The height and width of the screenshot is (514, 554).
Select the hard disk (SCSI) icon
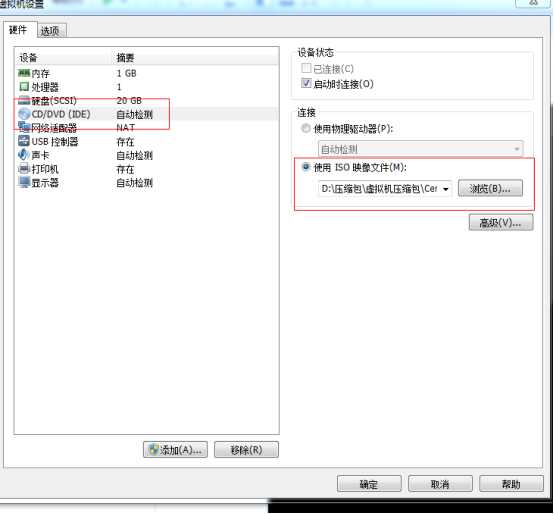click(x=24, y=100)
